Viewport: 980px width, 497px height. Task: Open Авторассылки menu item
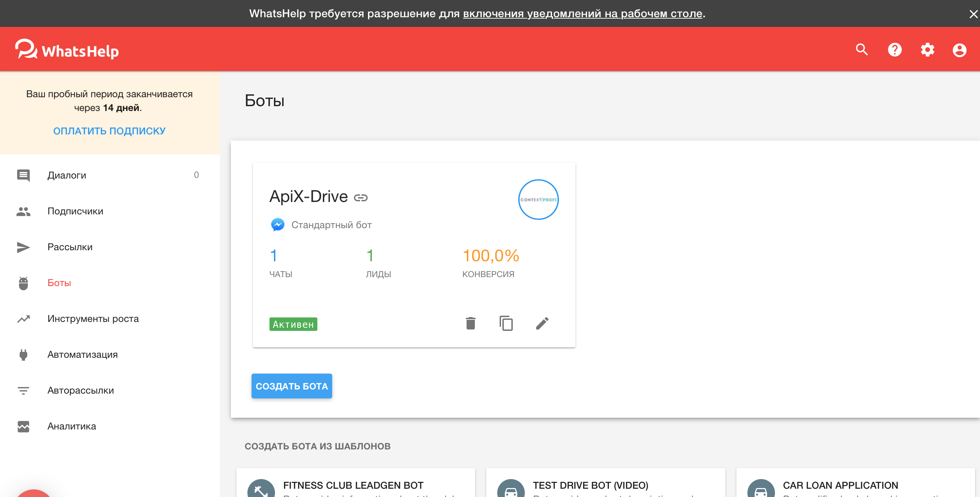click(110, 390)
